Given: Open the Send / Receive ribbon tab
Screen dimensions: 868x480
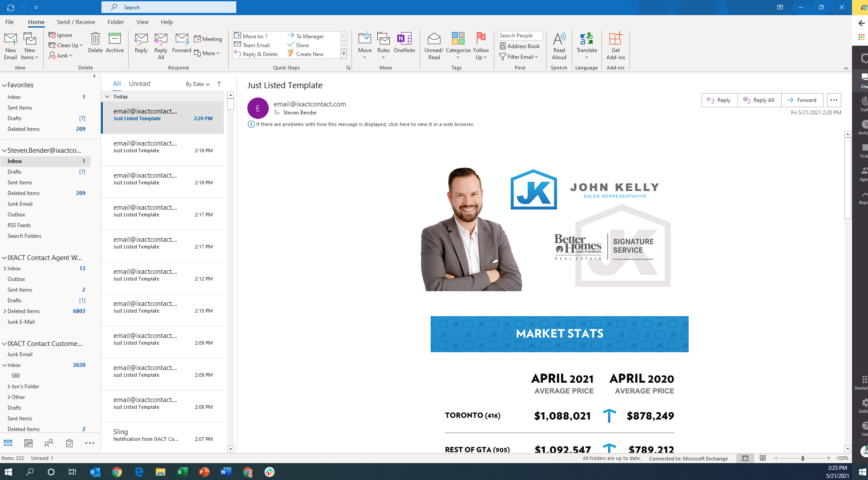Looking at the screenshot, I should click(x=76, y=22).
